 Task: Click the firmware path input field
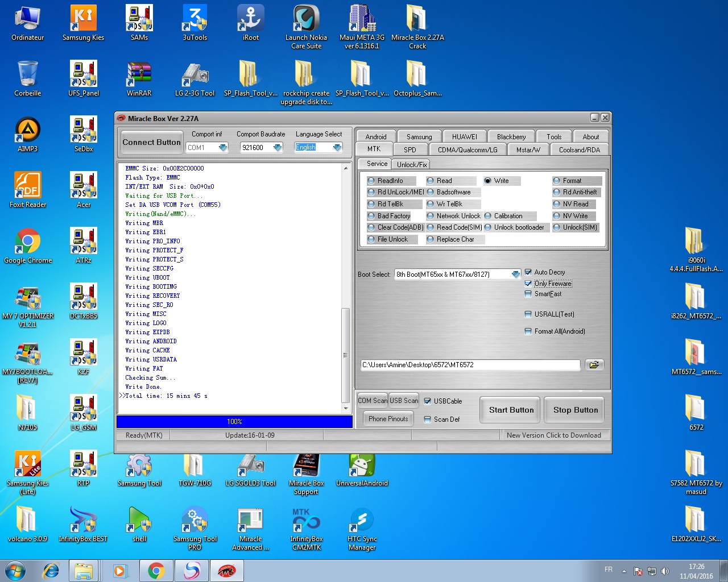click(470, 365)
